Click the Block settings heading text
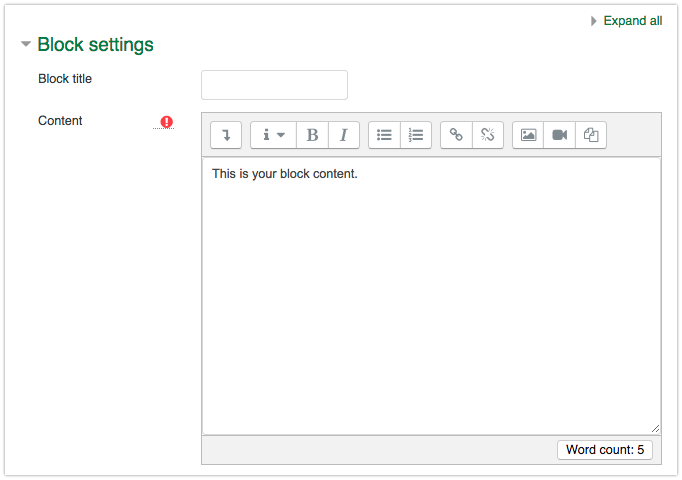The width and height of the screenshot is (682, 480). tap(95, 45)
